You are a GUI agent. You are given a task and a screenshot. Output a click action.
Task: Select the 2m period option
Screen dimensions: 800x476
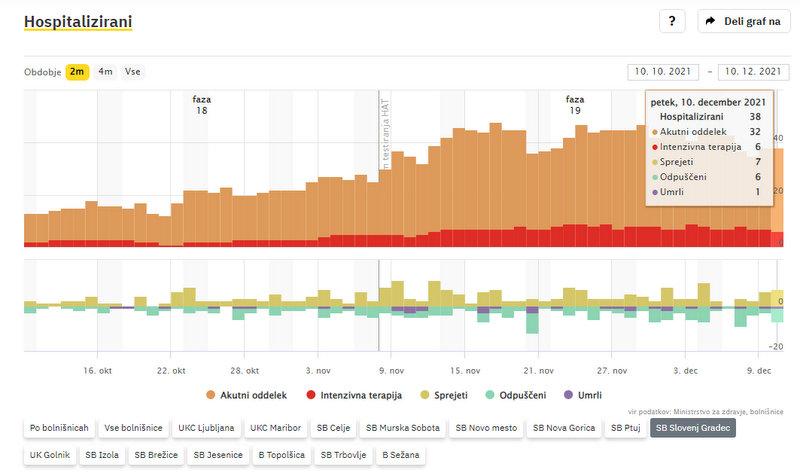tap(77, 72)
